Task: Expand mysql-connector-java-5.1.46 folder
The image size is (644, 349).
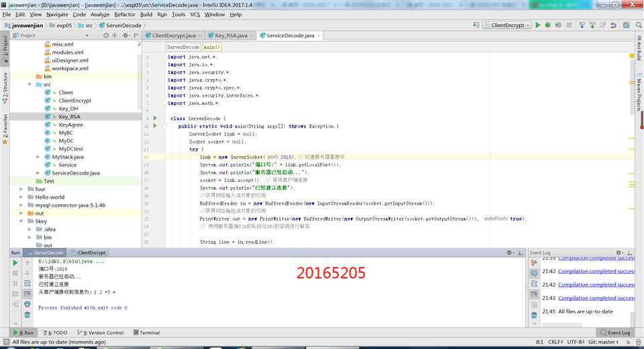Action: tap(21, 205)
